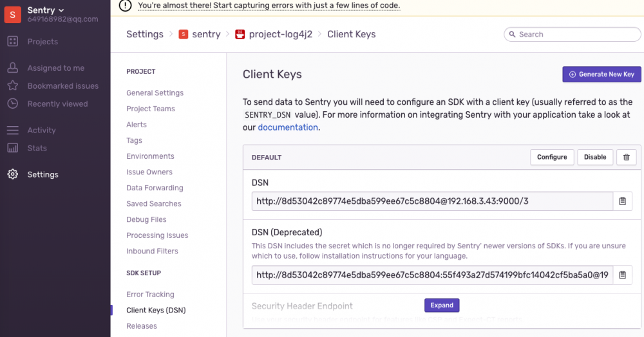Viewport: 644px width, 337px height.
Task: Open Activity in the sidebar
Action: pos(41,131)
